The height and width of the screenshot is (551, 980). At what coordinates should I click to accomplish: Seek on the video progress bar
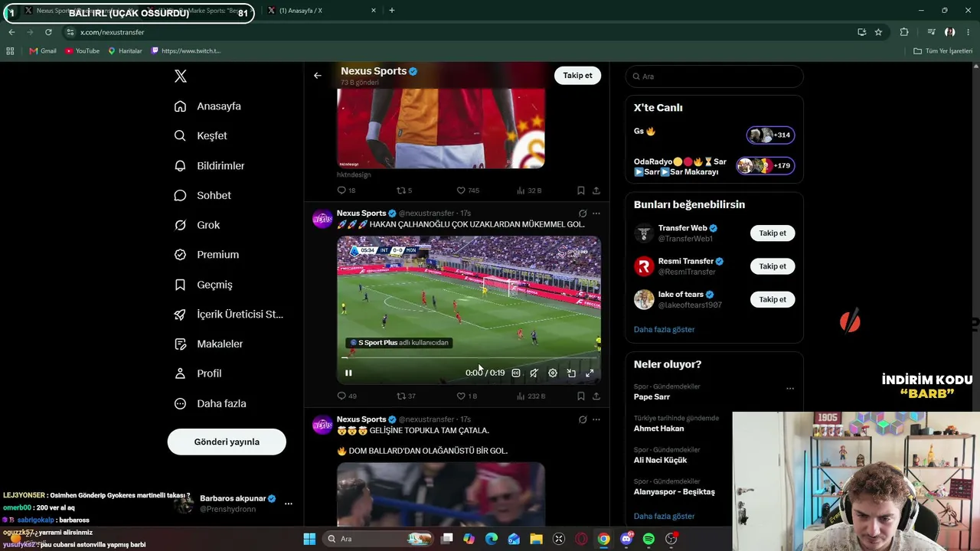pyautogui.click(x=469, y=357)
